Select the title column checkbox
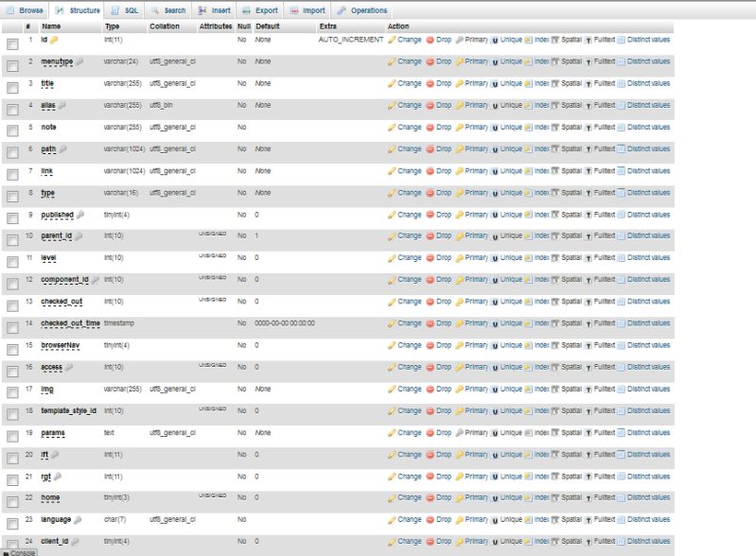The image size is (756, 556). tap(12, 88)
